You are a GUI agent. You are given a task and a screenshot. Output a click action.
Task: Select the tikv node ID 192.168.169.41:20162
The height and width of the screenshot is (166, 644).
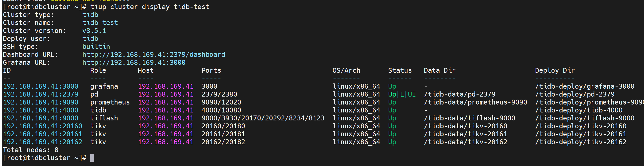pyautogui.click(x=43, y=142)
